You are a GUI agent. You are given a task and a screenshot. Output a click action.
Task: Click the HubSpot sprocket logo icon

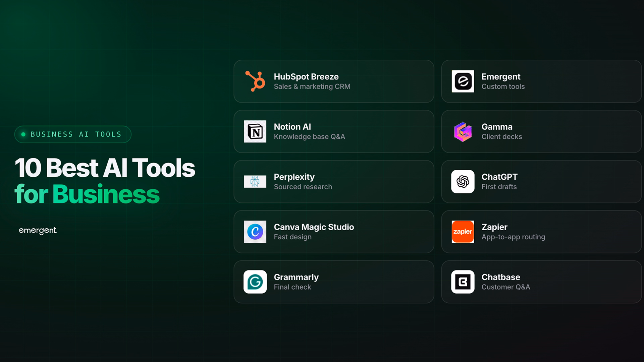(x=255, y=81)
